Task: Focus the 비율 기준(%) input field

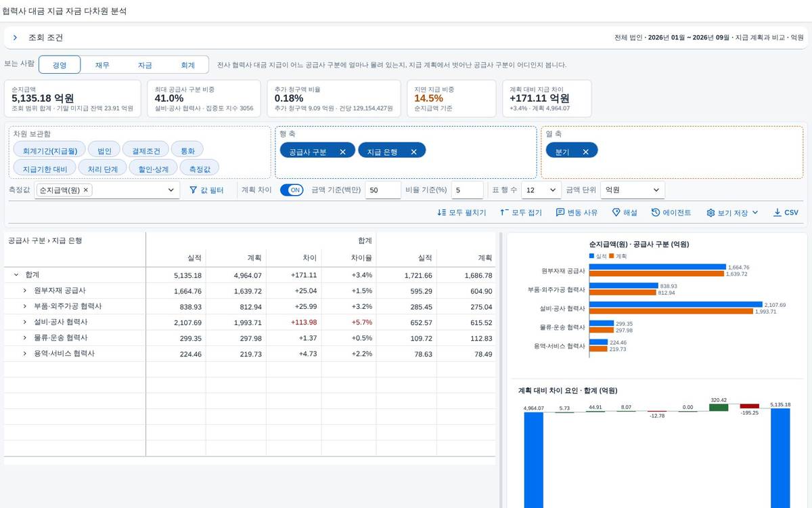Action: pos(468,190)
